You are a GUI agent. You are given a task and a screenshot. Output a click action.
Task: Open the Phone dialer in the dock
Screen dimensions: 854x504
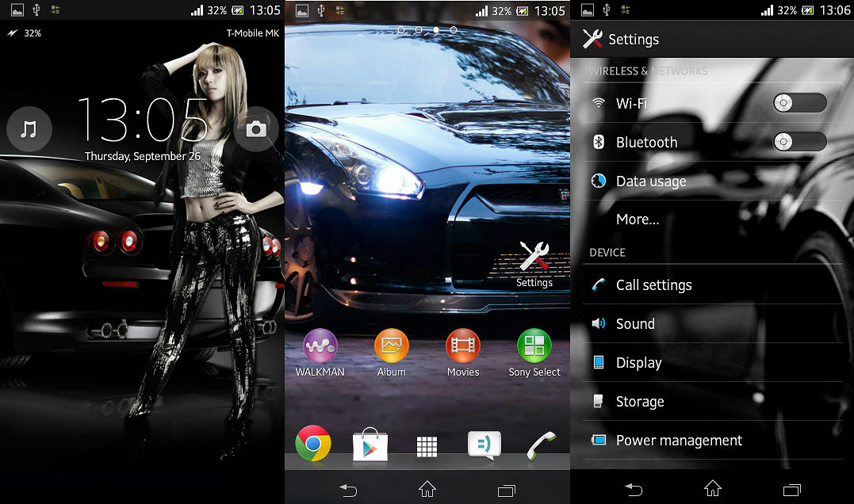pos(542,446)
